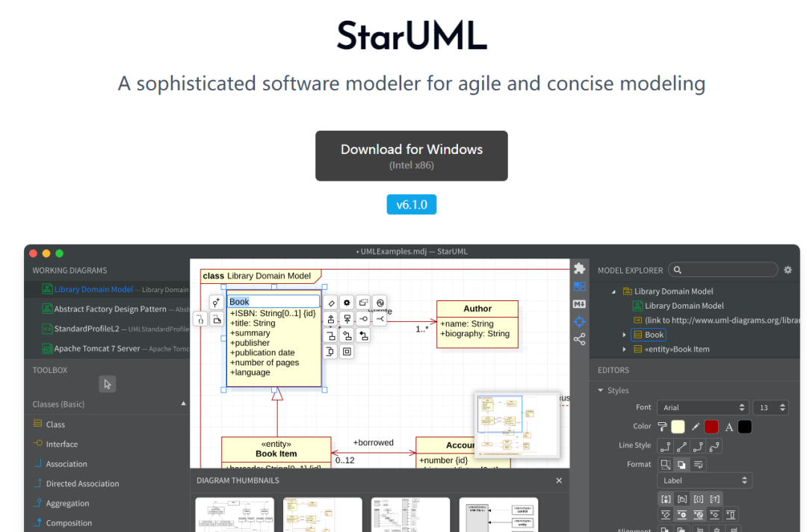The width and height of the screenshot is (807, 532).
Task: Toggle the suppress operations visibility option
Action: 682,514
